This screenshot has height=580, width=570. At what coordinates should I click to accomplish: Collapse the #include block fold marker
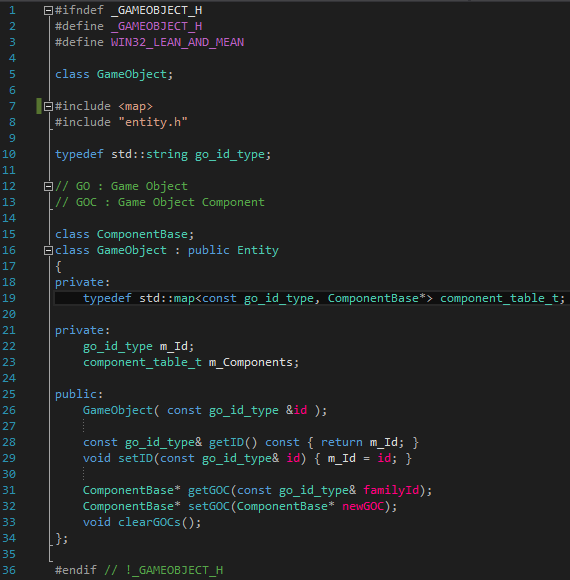click(x=48, y=107)
